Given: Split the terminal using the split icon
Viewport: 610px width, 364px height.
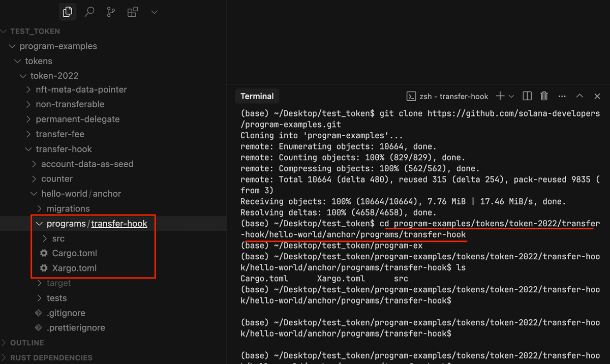Looking at the screenshot, I should pos(527,96).
